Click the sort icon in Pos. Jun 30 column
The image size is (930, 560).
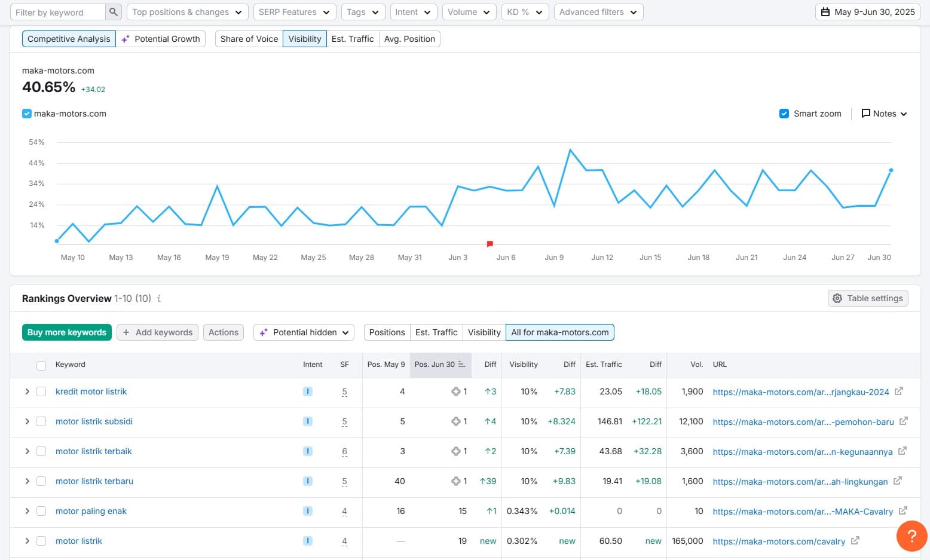coord(461,365)
